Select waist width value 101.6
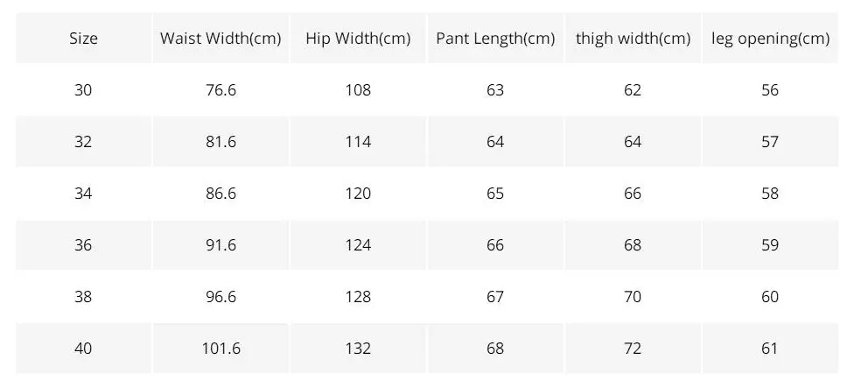The width and height of the screenshot is (868, 388). 220,348
